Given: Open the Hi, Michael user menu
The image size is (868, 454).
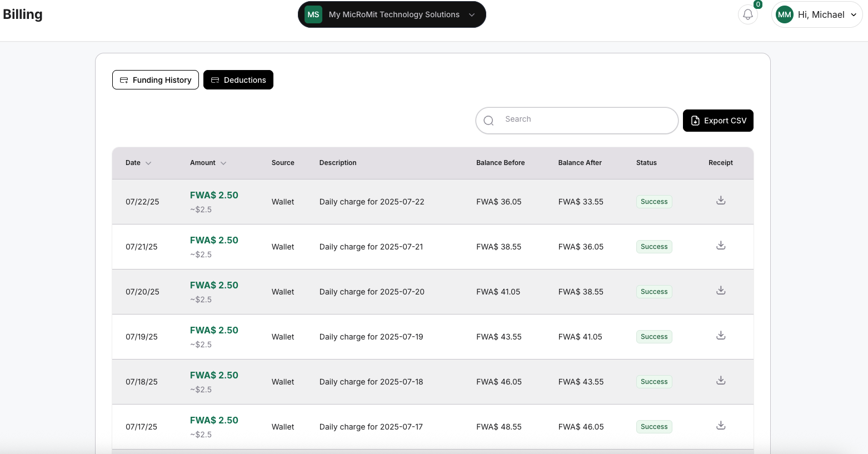Looking at the screenshot, I should click(816, 15).
